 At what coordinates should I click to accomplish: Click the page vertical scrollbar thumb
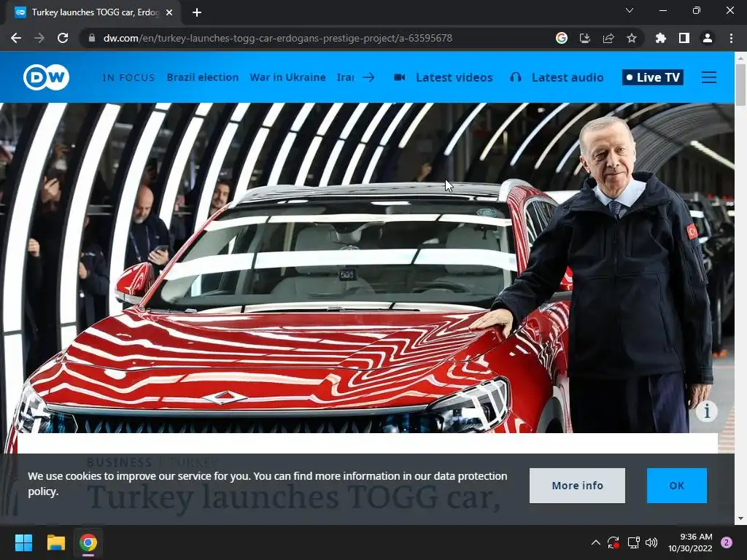740,85
